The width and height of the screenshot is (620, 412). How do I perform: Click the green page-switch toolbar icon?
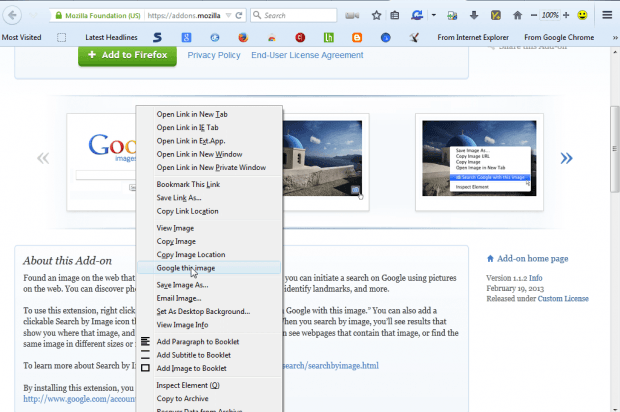tap(452, 15)
